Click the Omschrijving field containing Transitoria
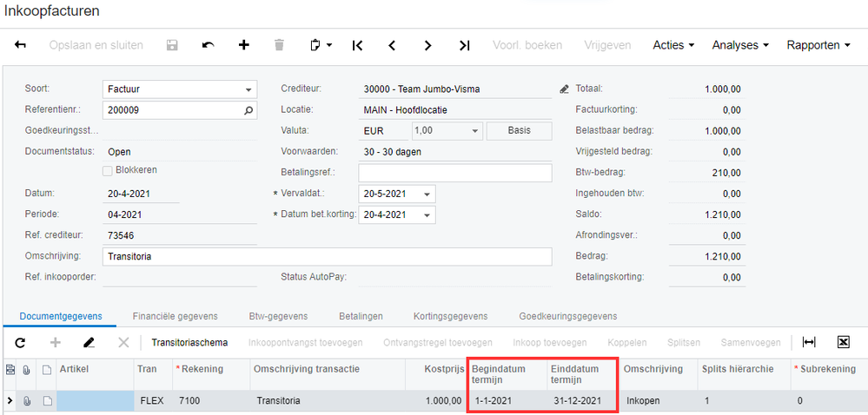The width and height of the screenshot is (868, 415). point(328,257)
